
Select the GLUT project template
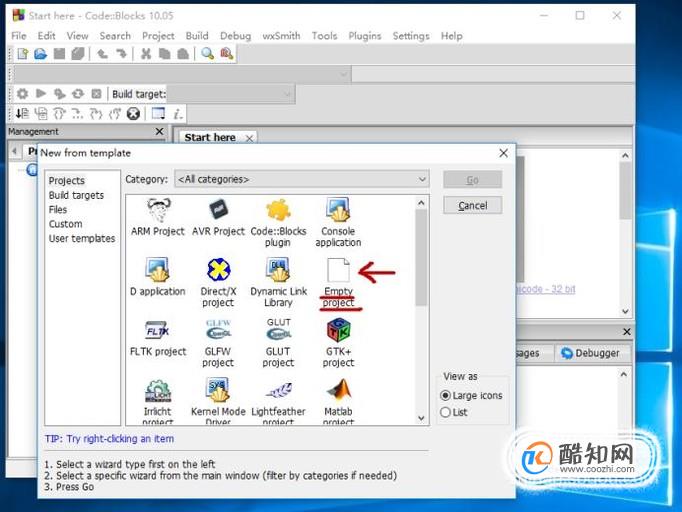(x=278, y=343)
